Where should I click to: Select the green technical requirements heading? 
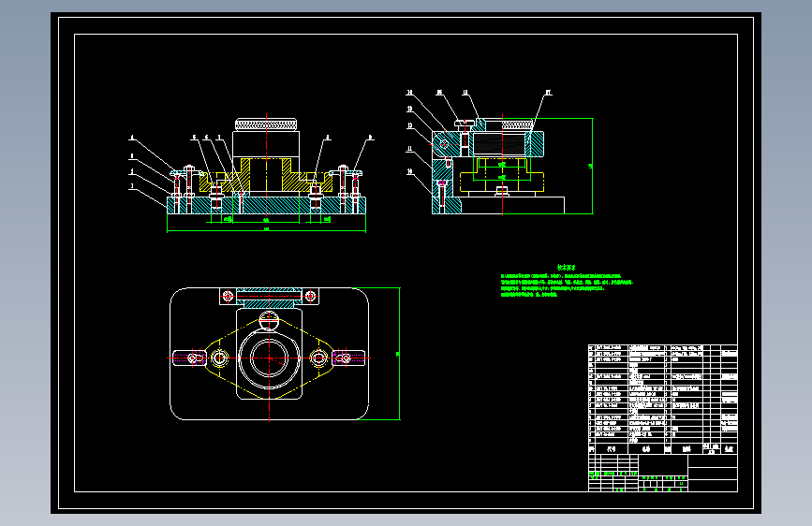click(x=566, y=267)
